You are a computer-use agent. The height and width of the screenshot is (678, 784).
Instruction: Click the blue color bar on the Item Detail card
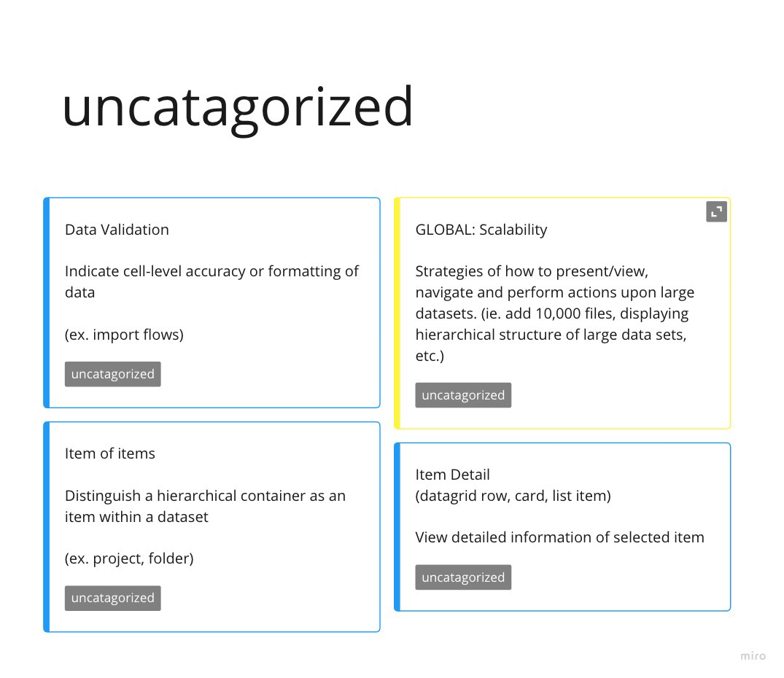coord(397,527)
